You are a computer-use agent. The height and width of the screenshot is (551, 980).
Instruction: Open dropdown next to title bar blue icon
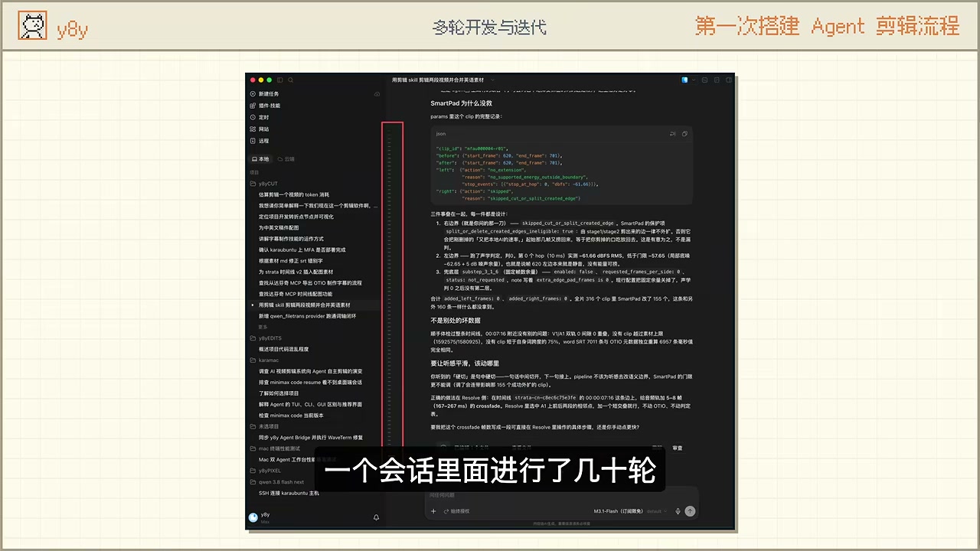(693, 80)
